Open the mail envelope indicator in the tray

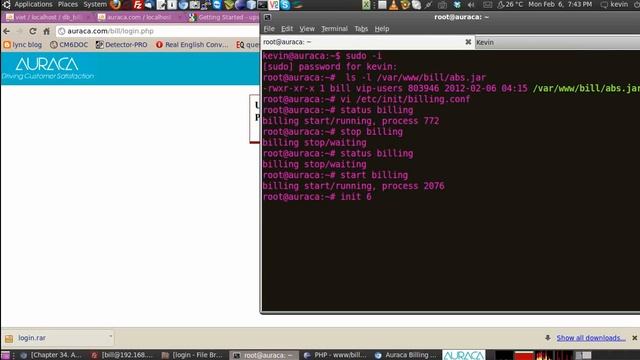(x=488, y=4)
